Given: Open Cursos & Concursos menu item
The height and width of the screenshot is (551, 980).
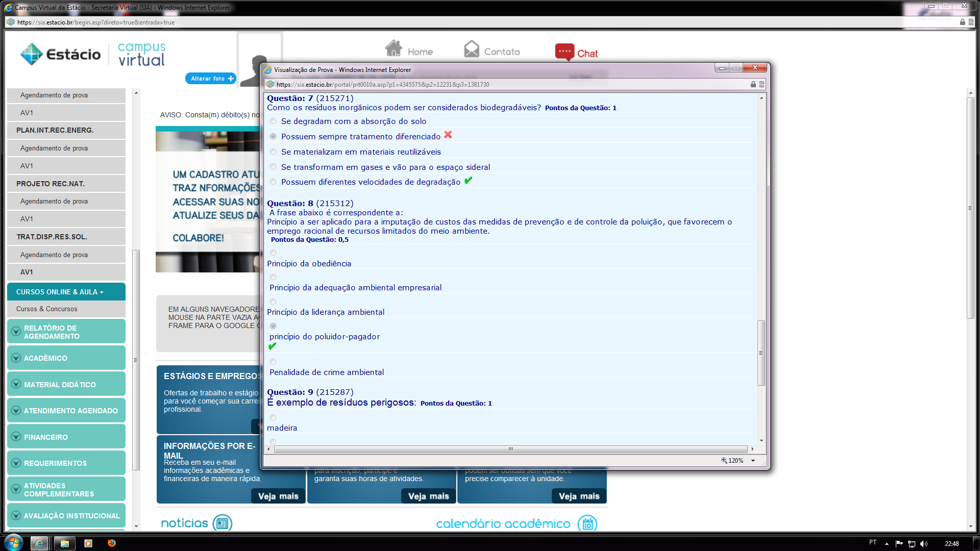Looking at the screenshot, I should (x=47, y=309).
